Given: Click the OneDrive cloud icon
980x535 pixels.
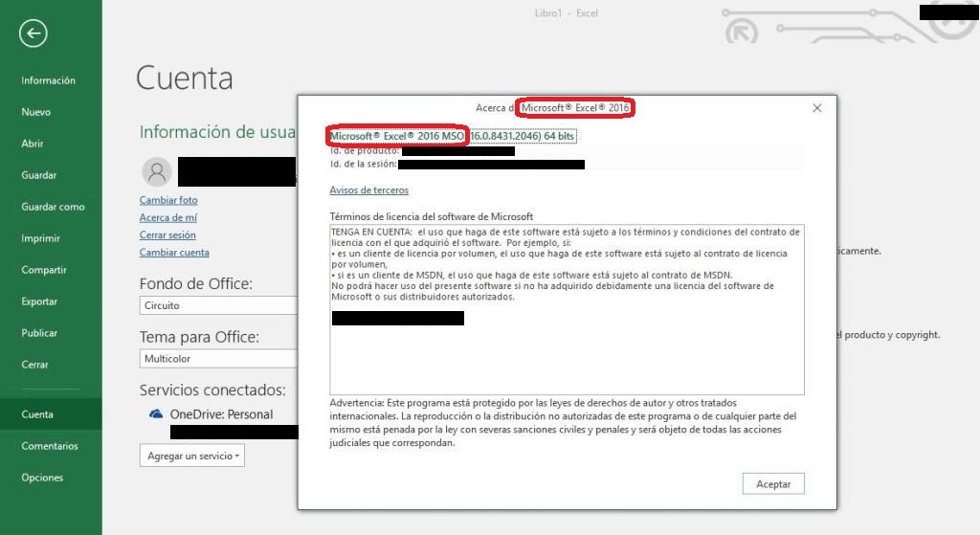Looking at the screenshot, I should coord(156,413).
